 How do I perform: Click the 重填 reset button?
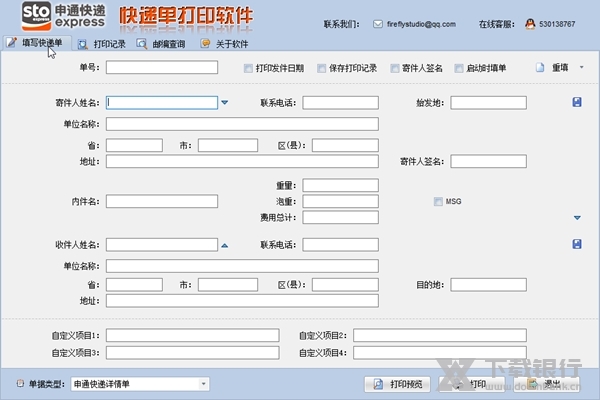tap(559, 68)
